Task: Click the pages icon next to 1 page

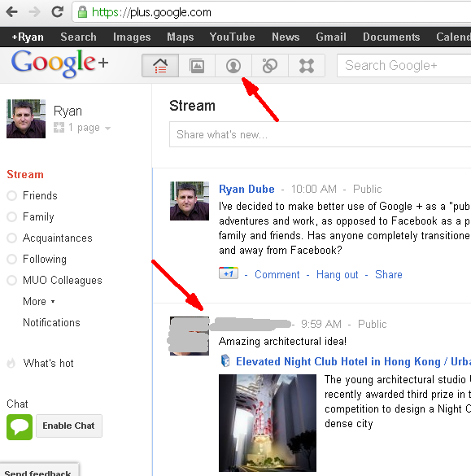Action: 59,127
